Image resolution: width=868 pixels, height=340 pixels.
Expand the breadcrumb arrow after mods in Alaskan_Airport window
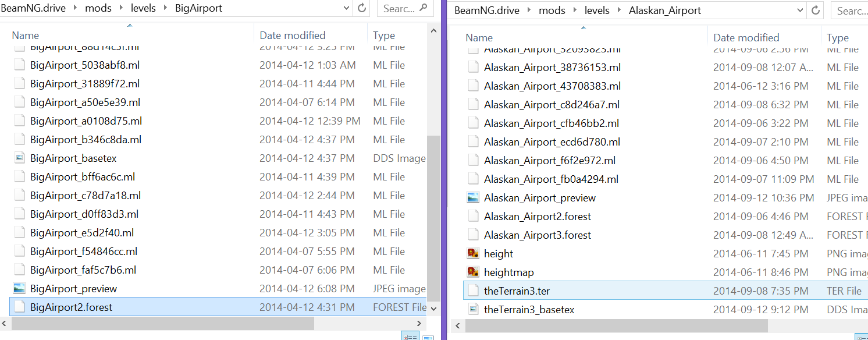point(575,11)
